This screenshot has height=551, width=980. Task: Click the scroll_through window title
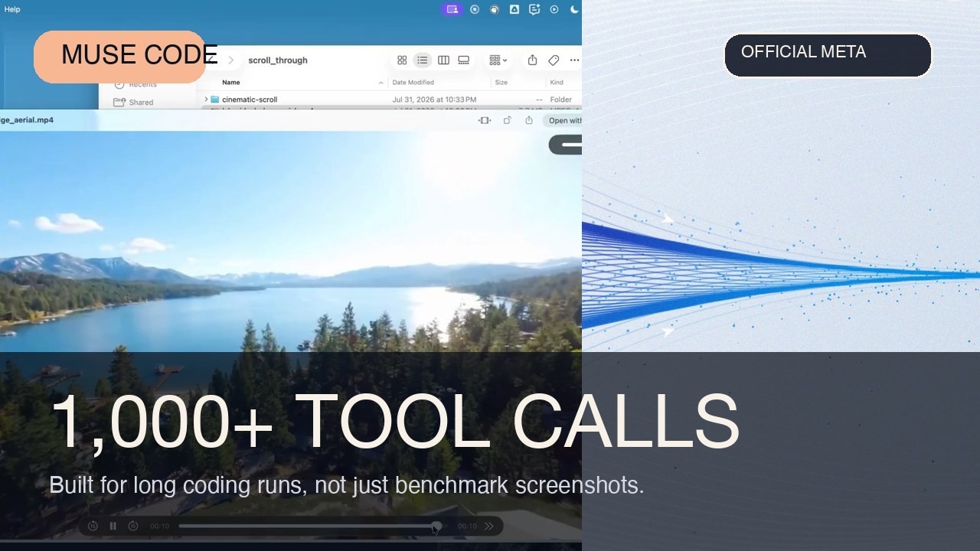coord(278,60)
